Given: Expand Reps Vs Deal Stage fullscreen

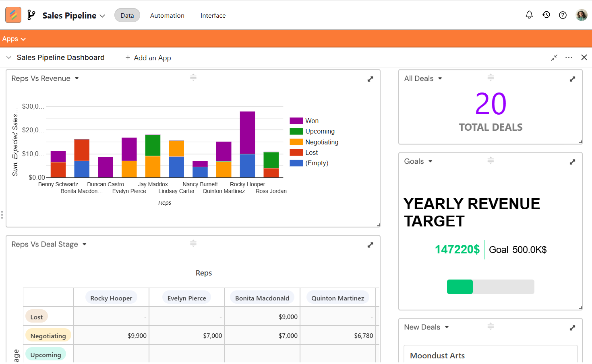Looking at the screenshot, I should pos(371,245).
